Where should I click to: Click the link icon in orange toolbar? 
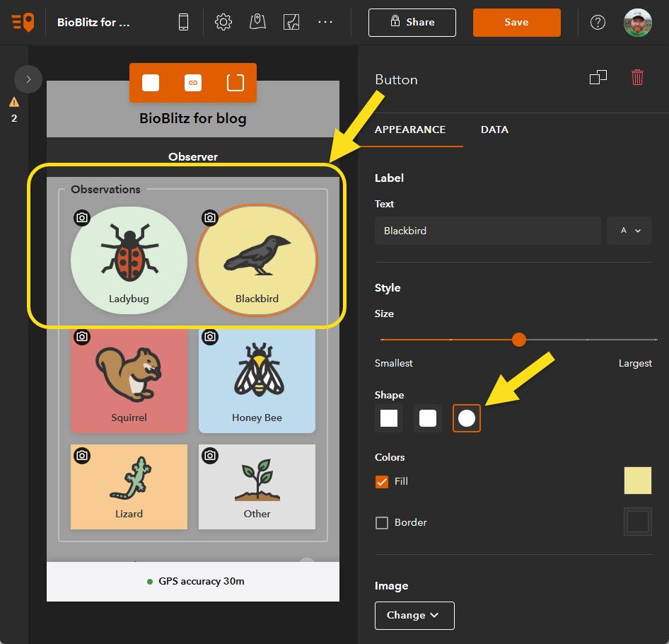coord(193,83)
